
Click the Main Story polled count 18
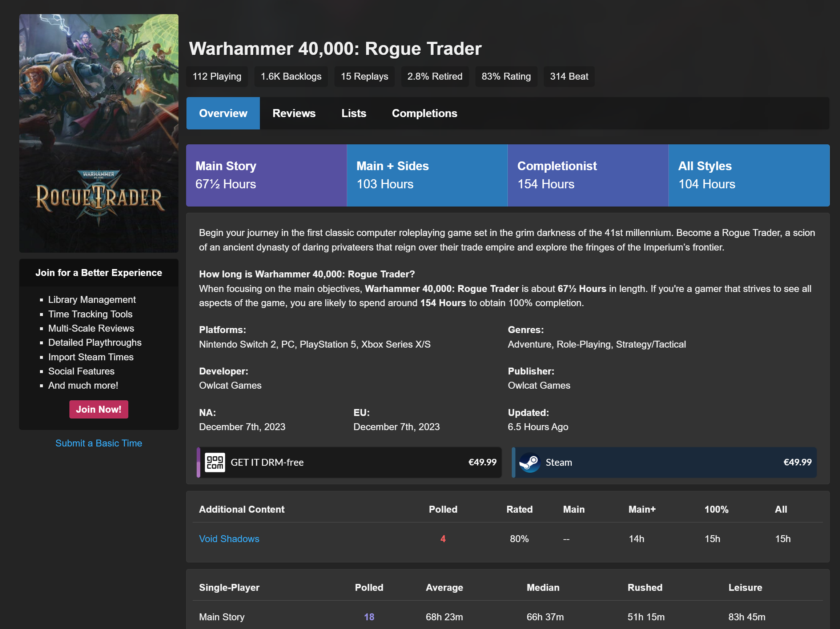[369, 617]
